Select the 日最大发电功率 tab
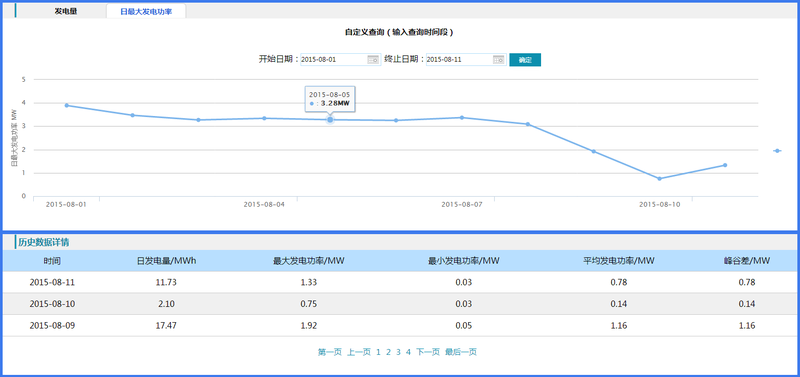The image size is (800, 377). (x=146, y=11)
